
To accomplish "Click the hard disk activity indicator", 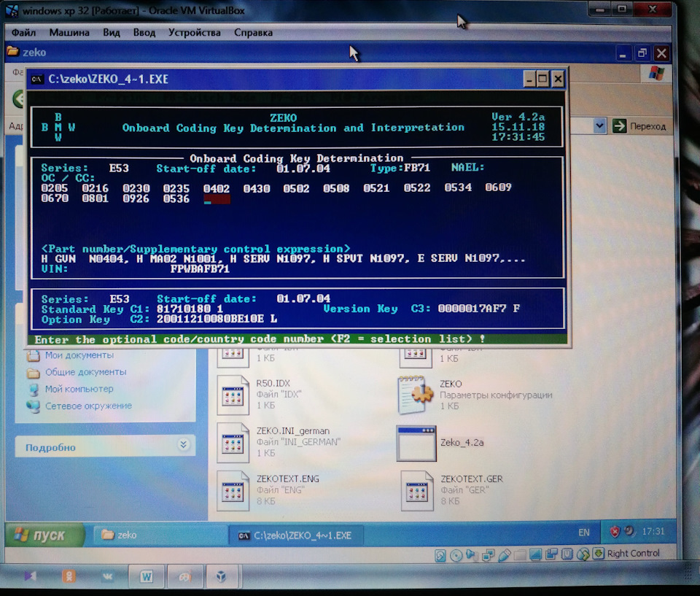I will (440, 555).
